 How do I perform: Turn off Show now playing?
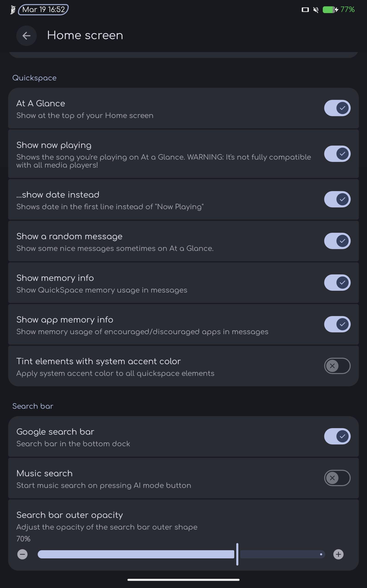coord(337,154)
